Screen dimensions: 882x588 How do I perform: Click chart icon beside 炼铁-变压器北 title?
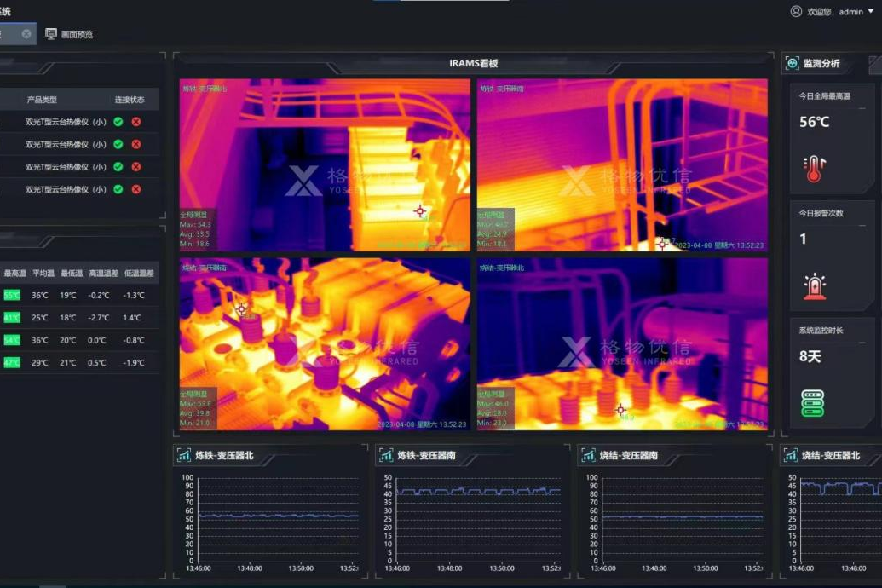pos(183,456)
